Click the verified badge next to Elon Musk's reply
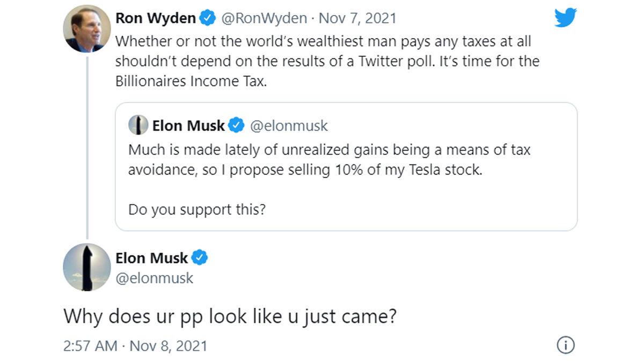This screenshot has width=644, height=362. (x=200, y=258)
